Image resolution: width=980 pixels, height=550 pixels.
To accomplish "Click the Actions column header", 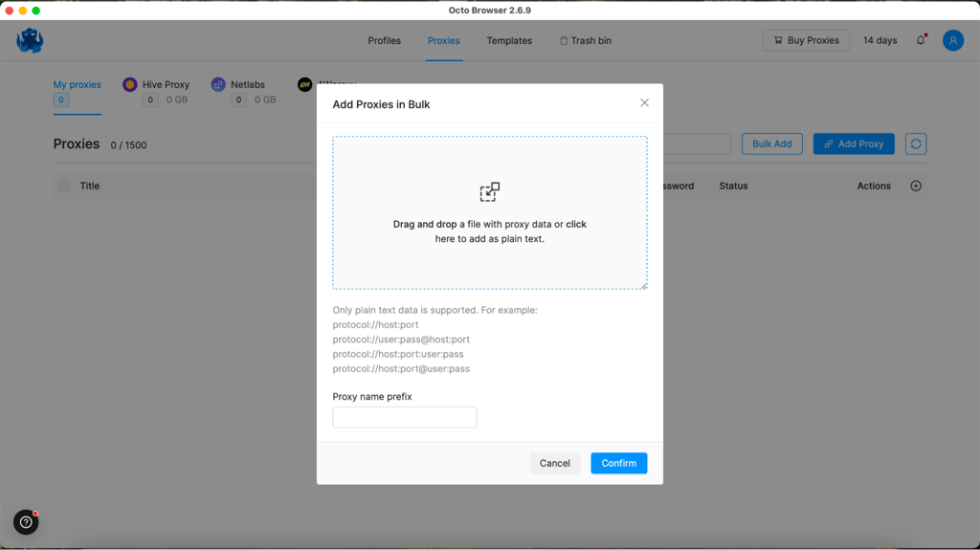I will point(874,186).
